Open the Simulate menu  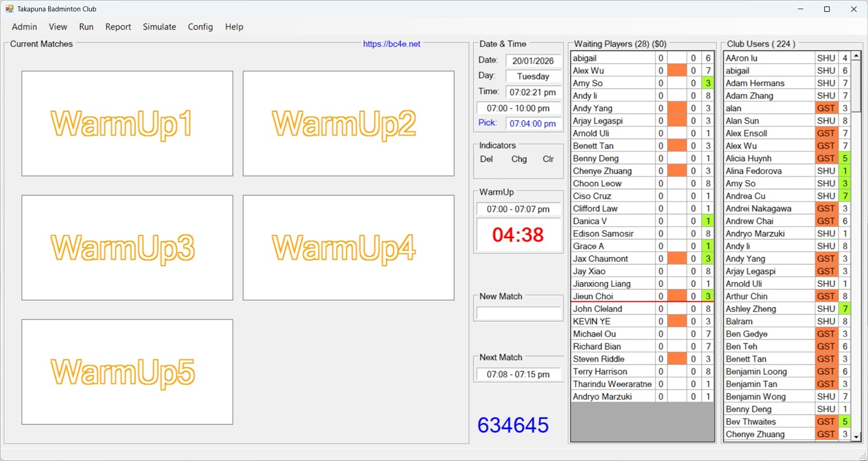pos(159,27)
